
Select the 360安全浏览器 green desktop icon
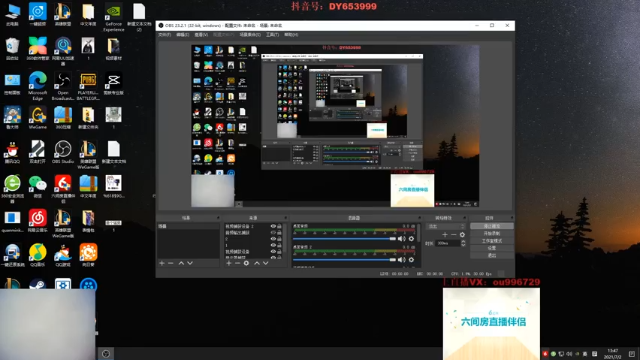pyautogui.click(x=12, y=189)
